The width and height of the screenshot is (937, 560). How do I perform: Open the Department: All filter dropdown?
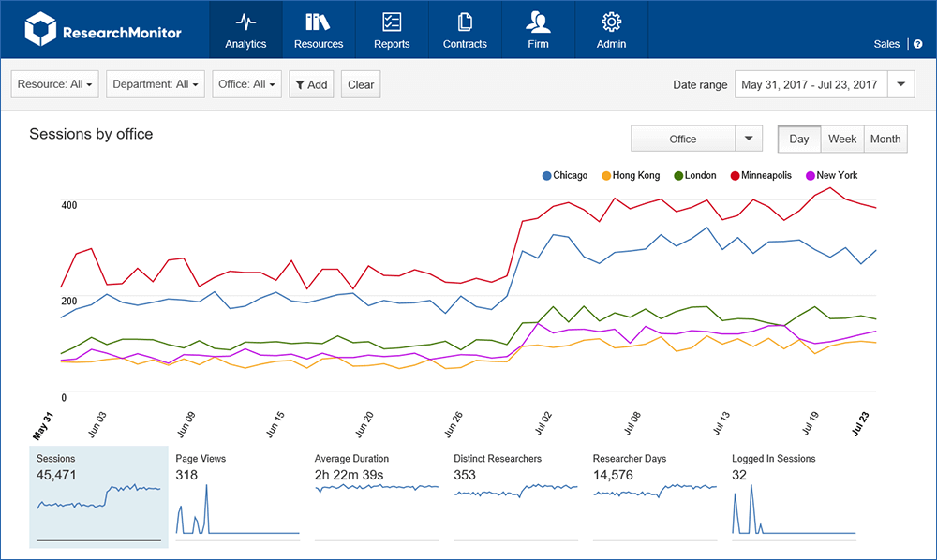(x=155, y=83)
